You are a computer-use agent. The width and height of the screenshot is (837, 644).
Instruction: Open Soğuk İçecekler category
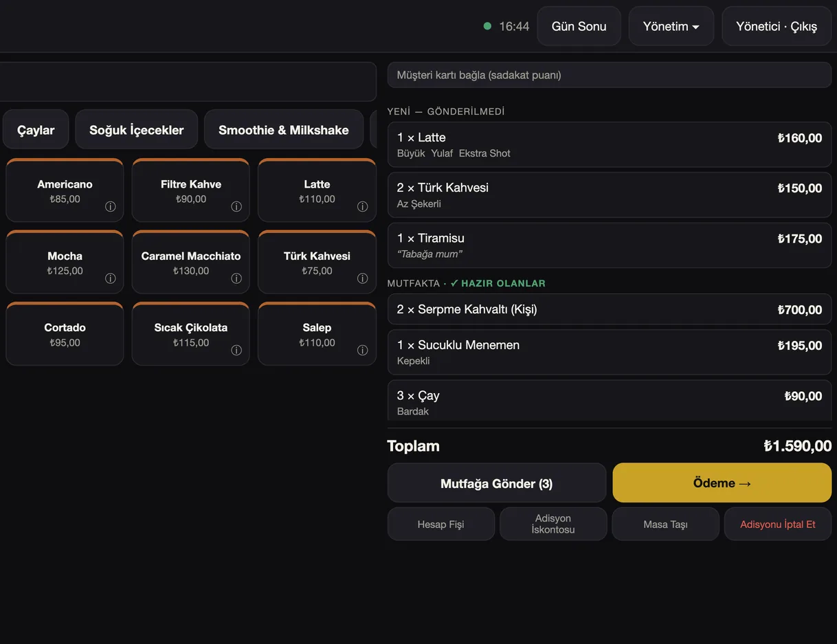point(137,130)
